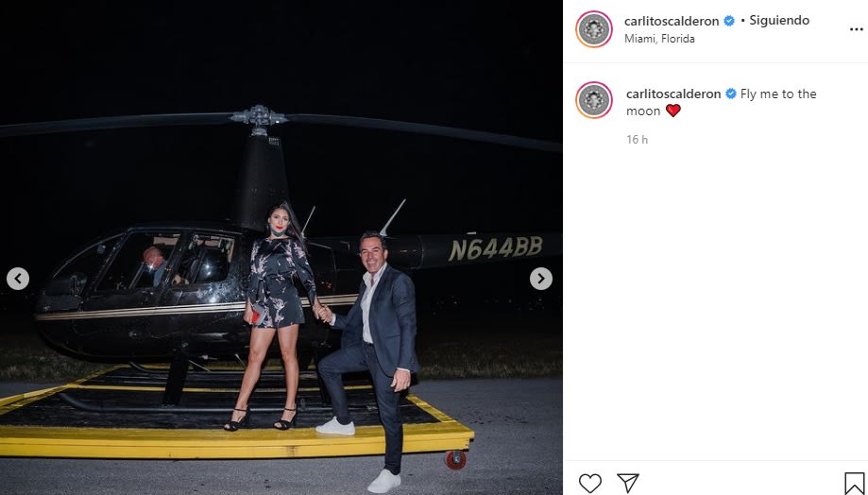This screenshot has width=868, height=495.
Task: Go to the next carousel photo
Action: click(x=541, y=279)
